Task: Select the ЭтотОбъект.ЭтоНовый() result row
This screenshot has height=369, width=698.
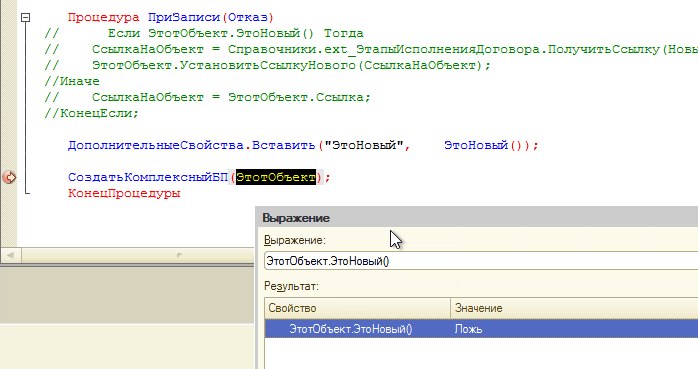Action: click(x=481, y=329)
